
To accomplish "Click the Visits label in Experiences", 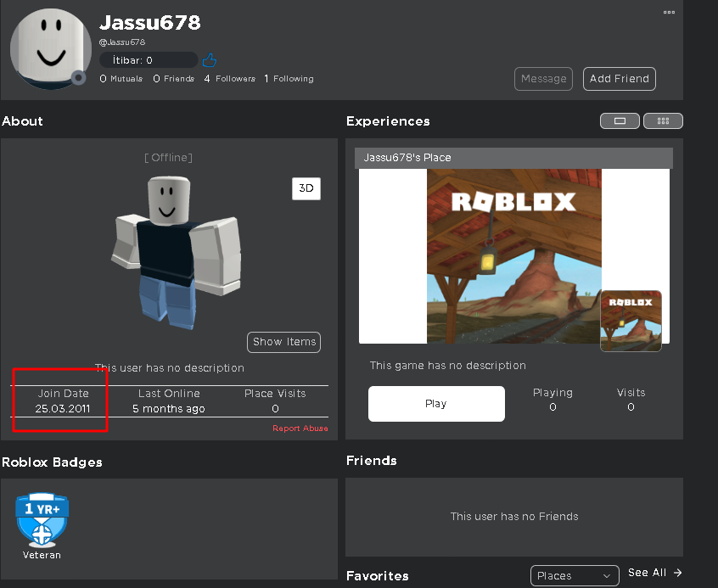I will pos(631,393).
